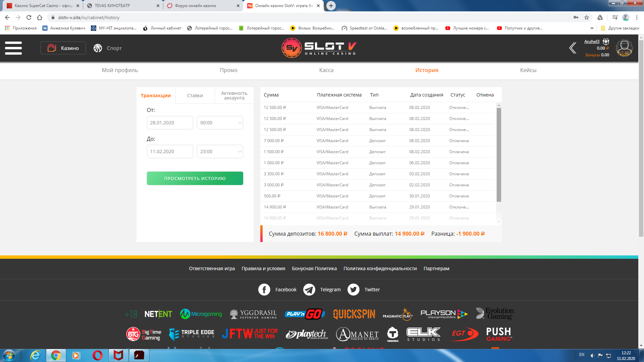Screen dimensions: 644x362
Task: Open the Касса menu section
Action: tap(326, 70)
